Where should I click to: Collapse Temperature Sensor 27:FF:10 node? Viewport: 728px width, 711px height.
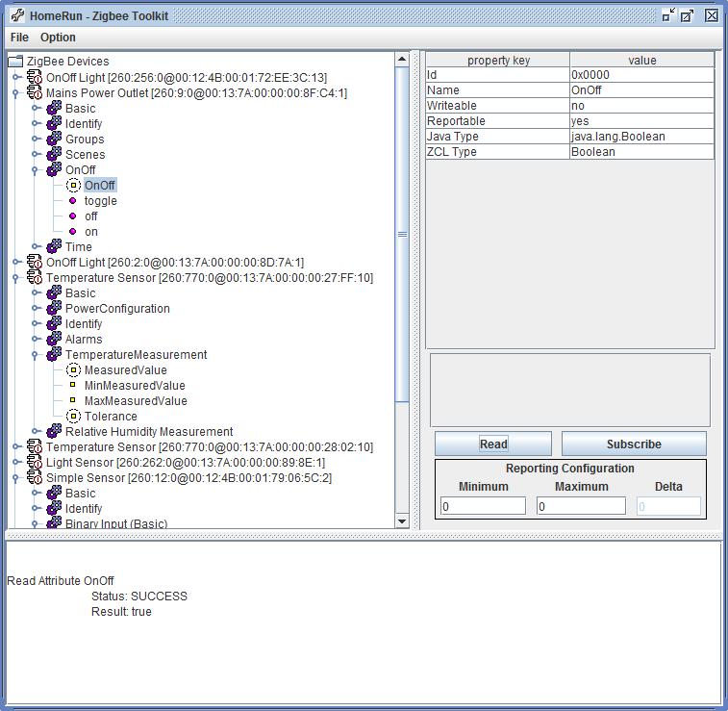[x=15, y=278]
